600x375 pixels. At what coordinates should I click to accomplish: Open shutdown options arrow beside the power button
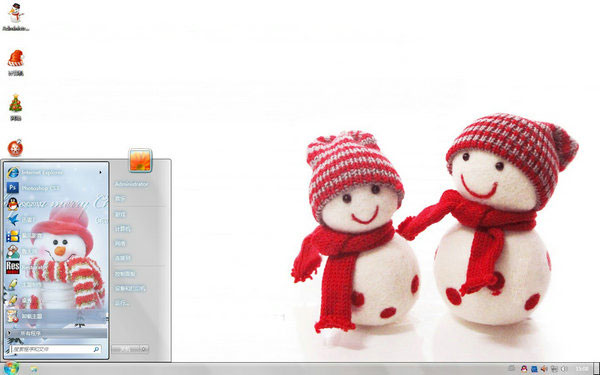pyautogui.click(x=144, y=349)
